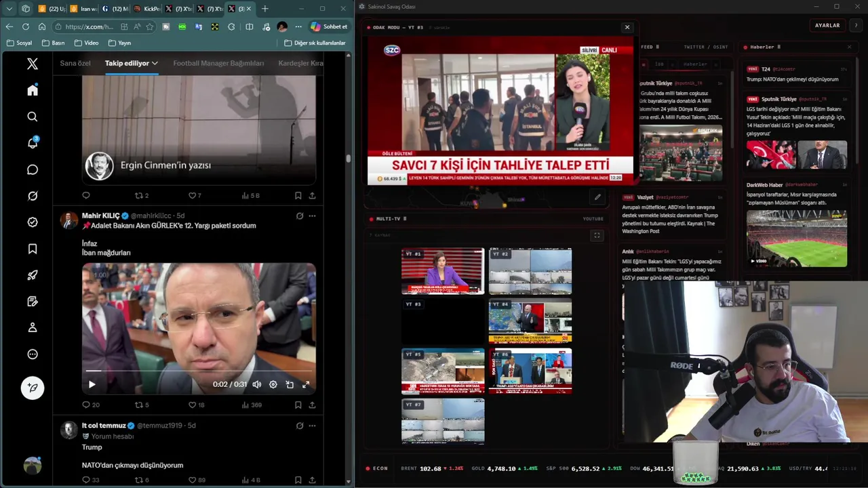Go back in the browser
This screenshot has height=488, width=868.
pyautogui.click(x=9, y=26)
